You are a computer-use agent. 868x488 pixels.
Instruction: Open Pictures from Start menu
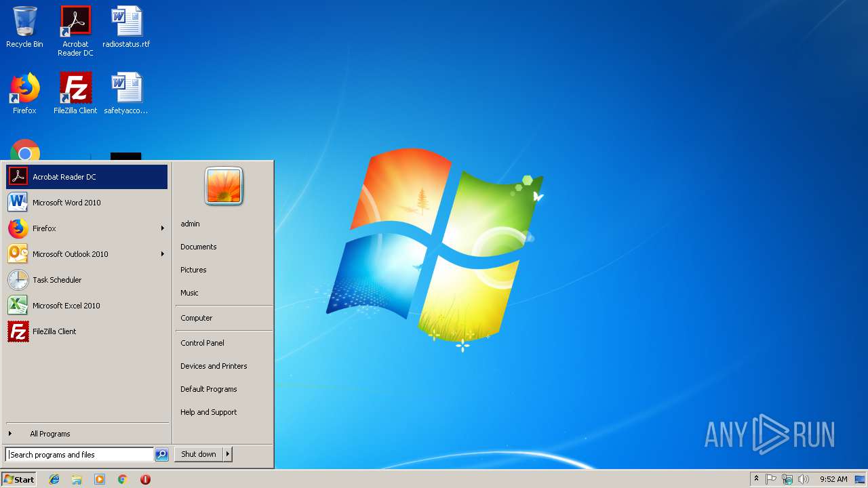(224, 270)
